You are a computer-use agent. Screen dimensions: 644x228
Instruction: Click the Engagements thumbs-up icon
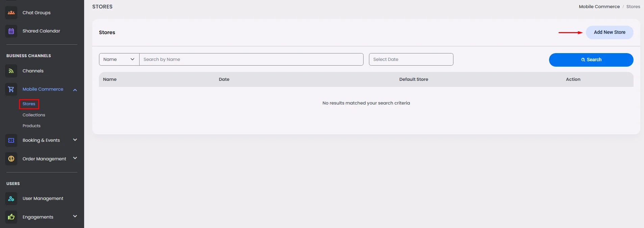point(11,217)
